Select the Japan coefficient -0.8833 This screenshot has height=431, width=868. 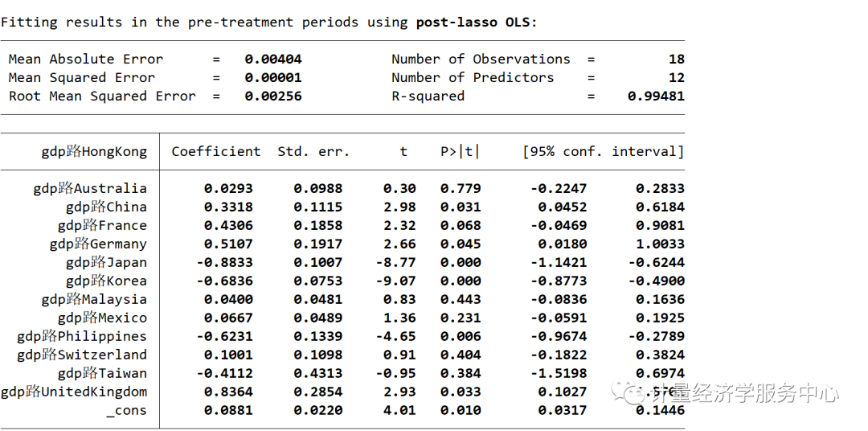coord(227,263)
